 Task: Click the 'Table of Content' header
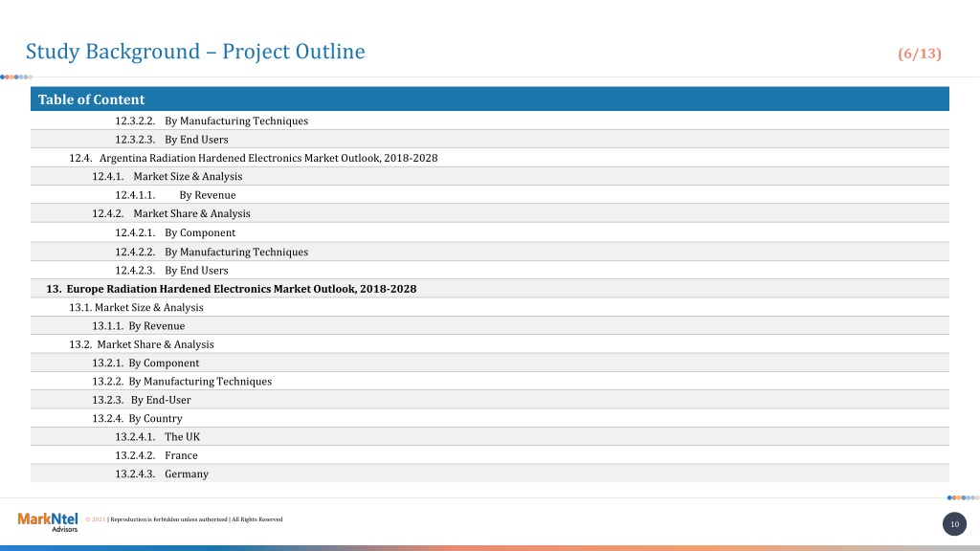[490, 99]
